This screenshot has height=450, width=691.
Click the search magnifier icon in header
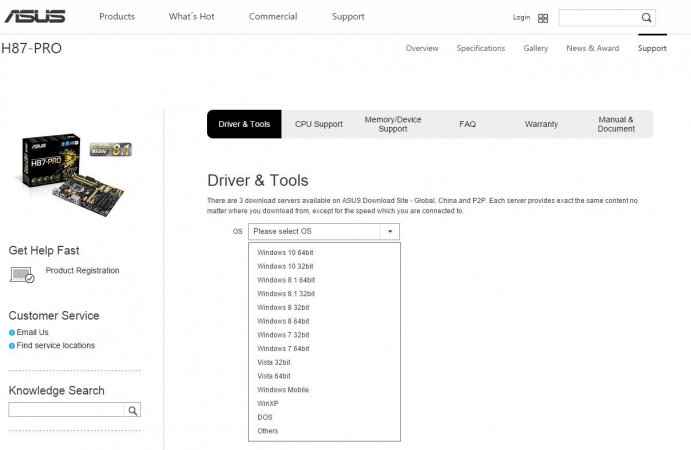tap(646, 18)
